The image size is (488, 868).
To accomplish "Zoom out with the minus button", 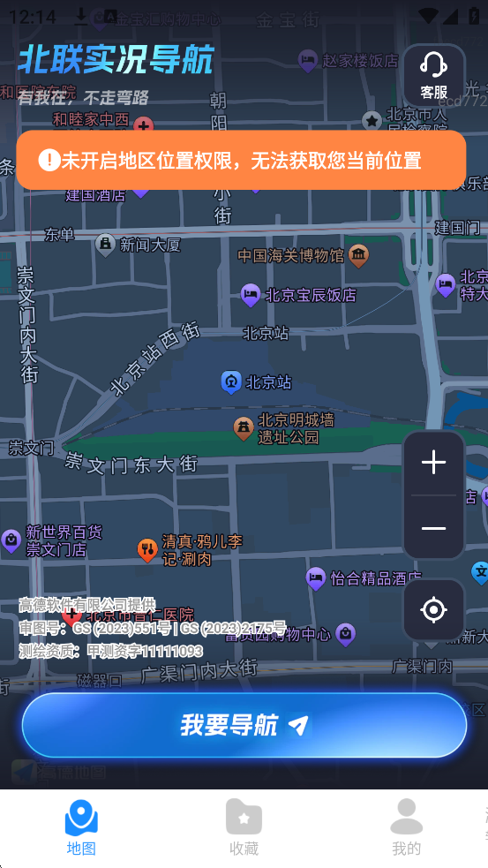I will coord(434,528).
